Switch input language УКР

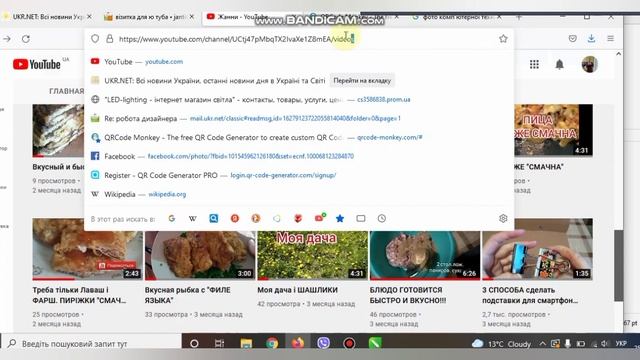click(621, 344)
